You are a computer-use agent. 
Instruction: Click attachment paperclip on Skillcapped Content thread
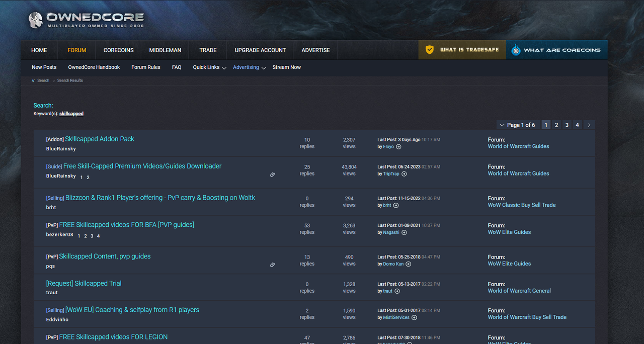[x=272, y=265]
